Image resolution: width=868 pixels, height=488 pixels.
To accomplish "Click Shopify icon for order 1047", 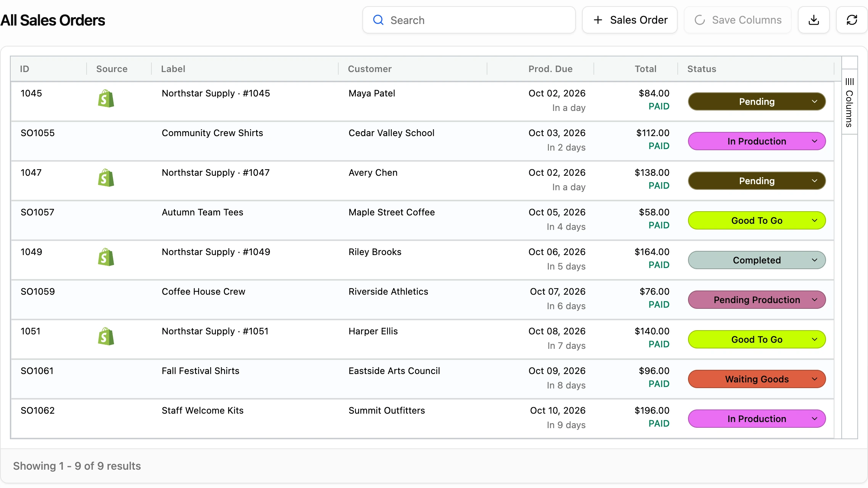I will point(106,178).
